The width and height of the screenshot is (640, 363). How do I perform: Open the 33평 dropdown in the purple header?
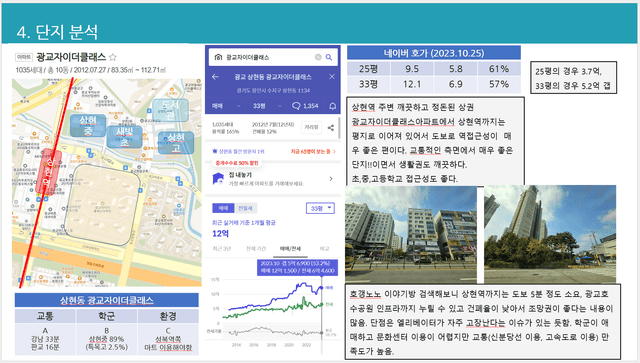[267, 106]
